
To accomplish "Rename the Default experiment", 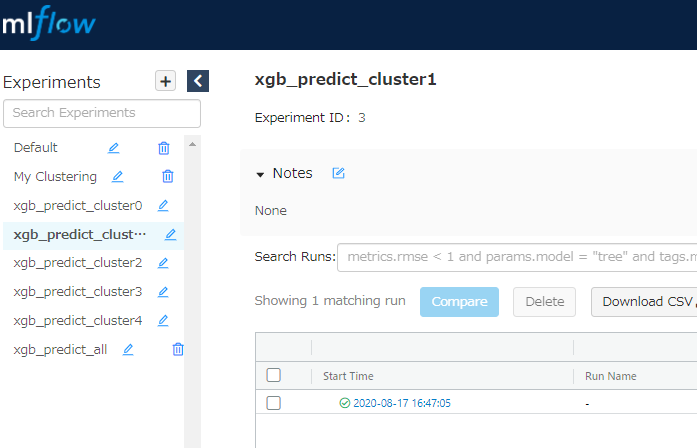I will [x=113, y=148].
